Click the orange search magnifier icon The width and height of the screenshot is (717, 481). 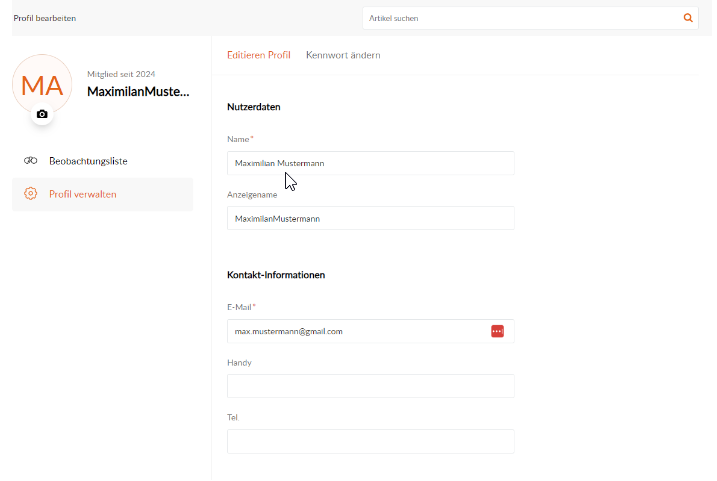pos(687,18)
